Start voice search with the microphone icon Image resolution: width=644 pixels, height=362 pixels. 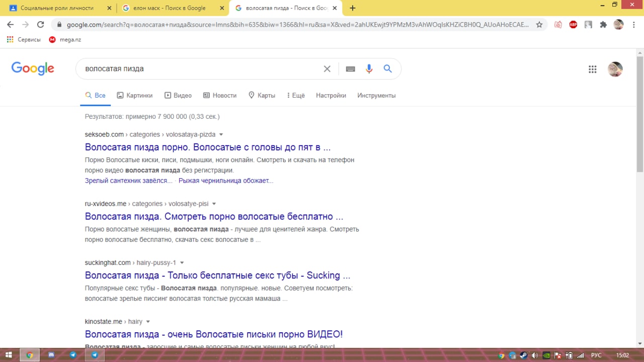point(369,69)
